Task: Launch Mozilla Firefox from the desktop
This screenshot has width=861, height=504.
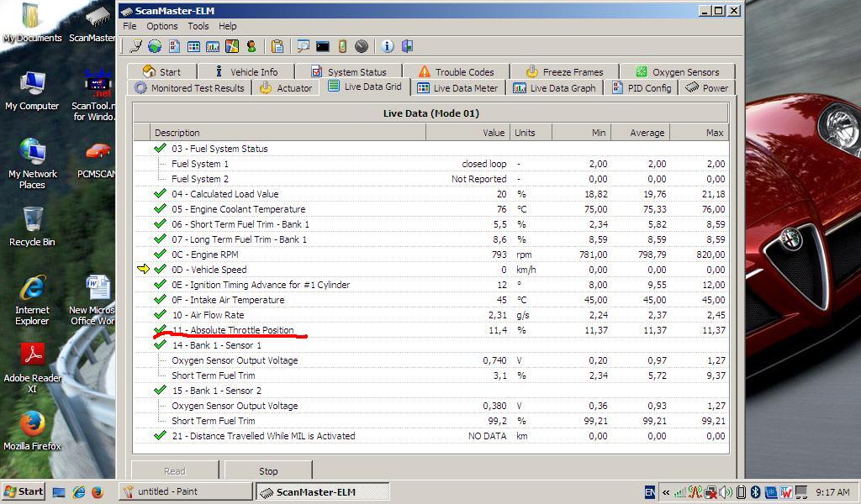Action: tap(32, 431)
